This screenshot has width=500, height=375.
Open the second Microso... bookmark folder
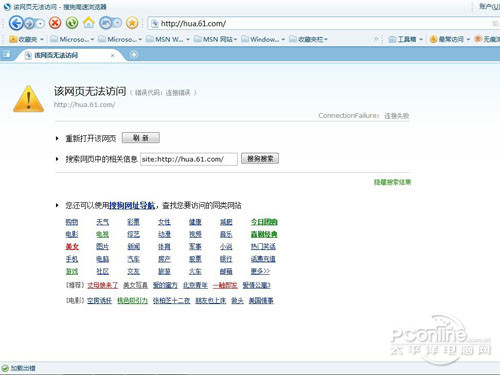click(x=120, y=39)
